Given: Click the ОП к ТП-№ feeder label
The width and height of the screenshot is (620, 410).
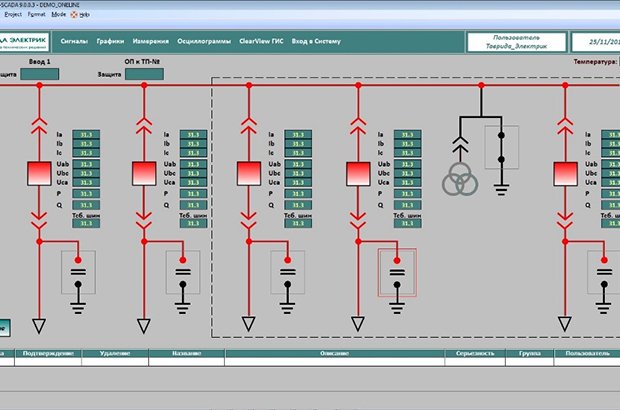Looking at the screenshot, I should [x=142, y=62].
